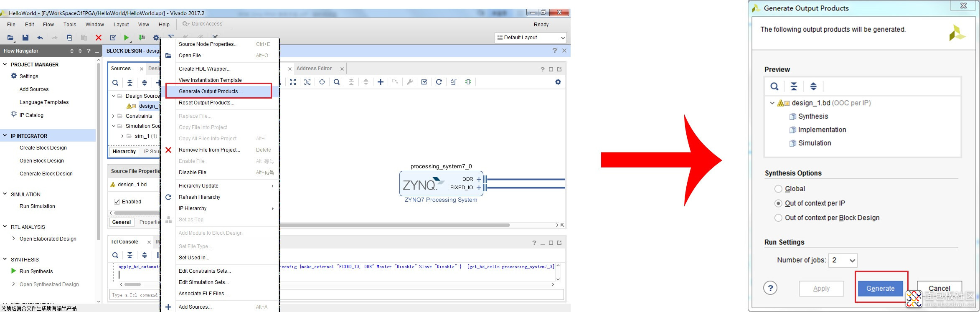Add IP with diagram plus icon
980x312 pixels.
[x=381, y=82]
